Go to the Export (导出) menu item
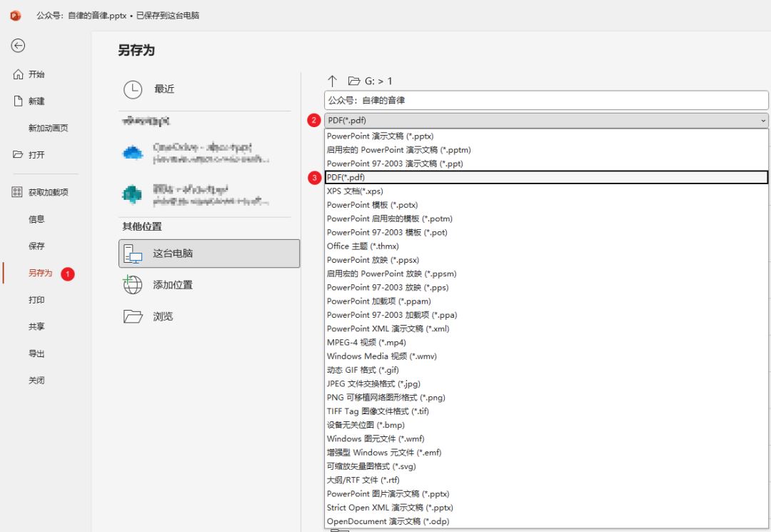 (x=36, y=353)
